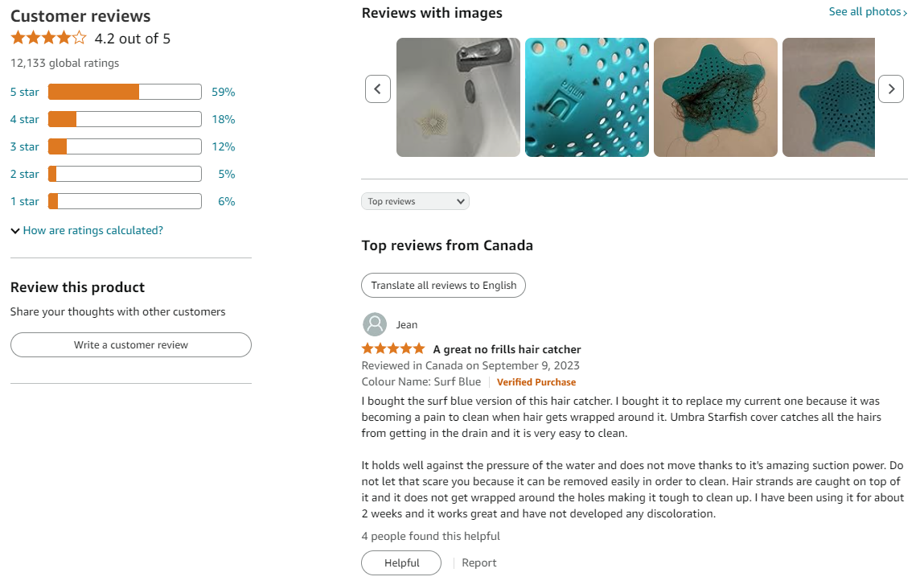
Task: Click the 'See all photos' link
Action: coord(868,12)
